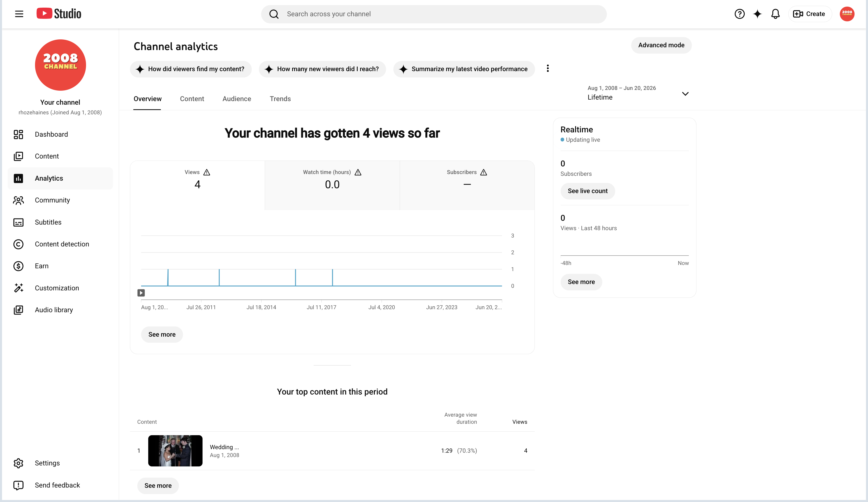
Task: Click the Content detection copyright icon
Action: pos(18,244)
